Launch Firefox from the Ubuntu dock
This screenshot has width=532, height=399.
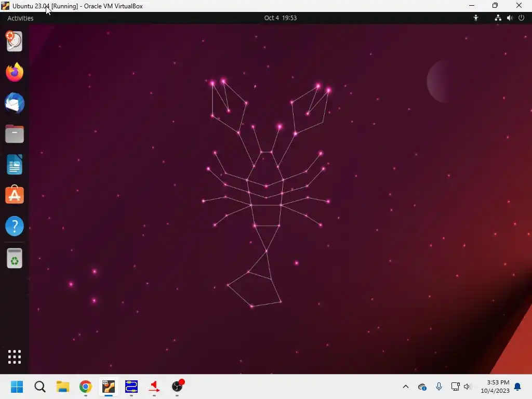[15, 72]
